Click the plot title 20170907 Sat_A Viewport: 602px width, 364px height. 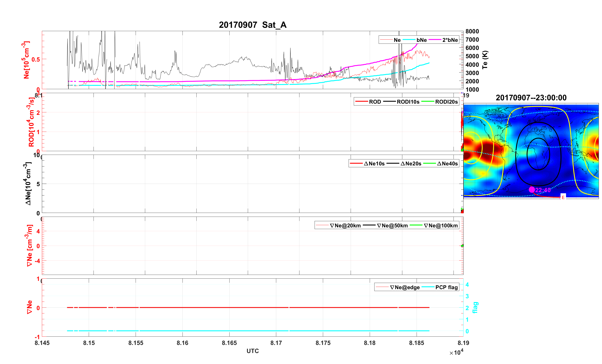252,25
